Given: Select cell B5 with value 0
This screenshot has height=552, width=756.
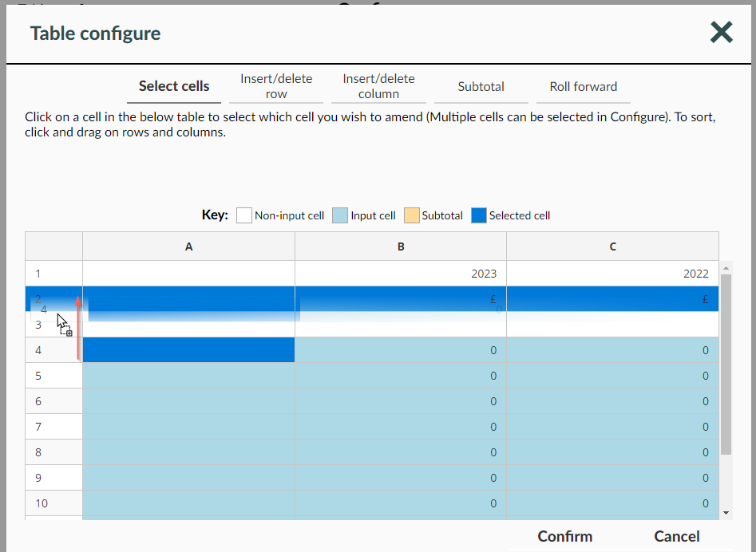Looking at the screenshot, I should tap(401, 376).
